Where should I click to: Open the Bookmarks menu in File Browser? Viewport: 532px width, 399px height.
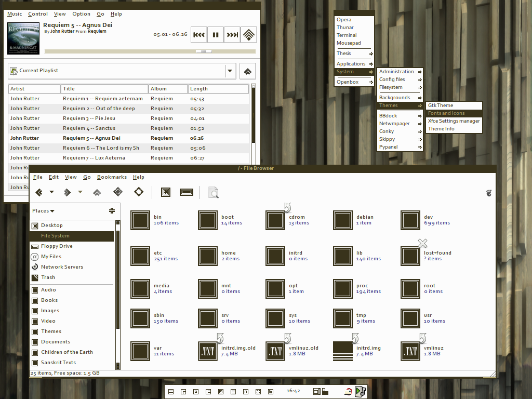(112, 177)
